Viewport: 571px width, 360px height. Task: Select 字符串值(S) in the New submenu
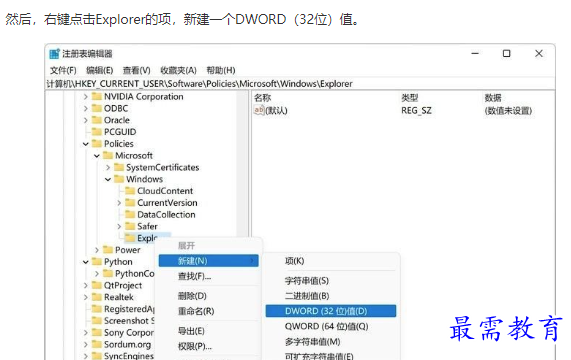click(331, 281)
